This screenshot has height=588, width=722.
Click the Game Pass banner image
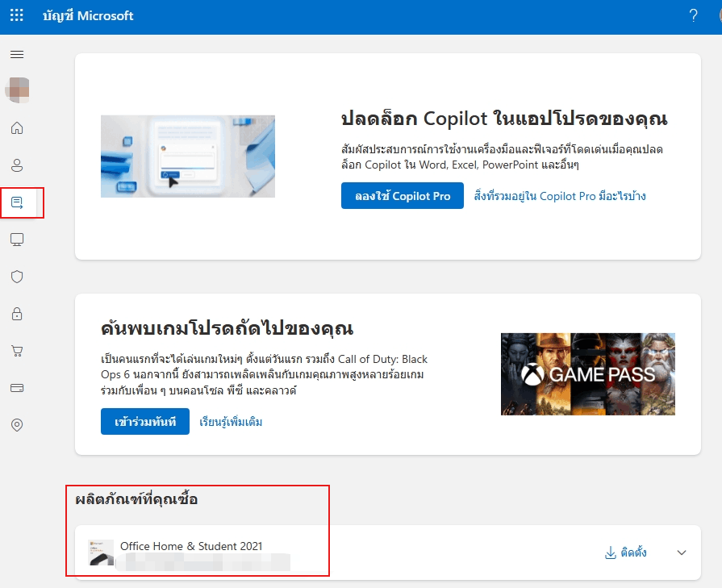click(588, 374)
